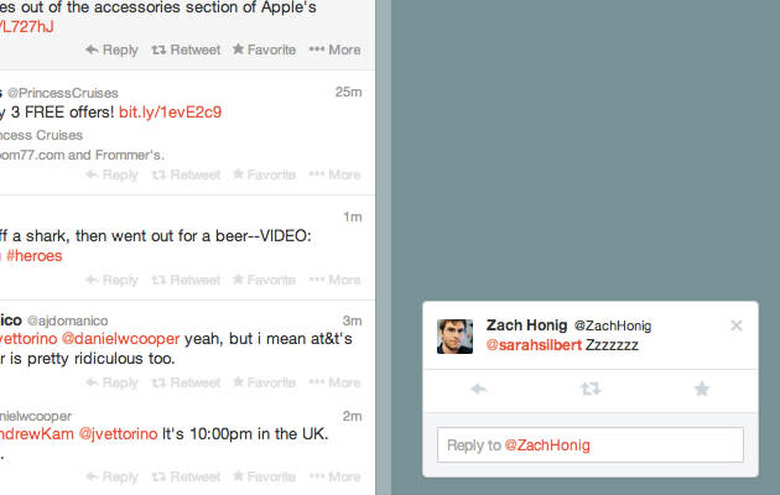Image resolution: width=780 pixels, height=495 pixels.
Task: Favorite the at&t tweet by ajdomanico
Action: tap(264, 382)
